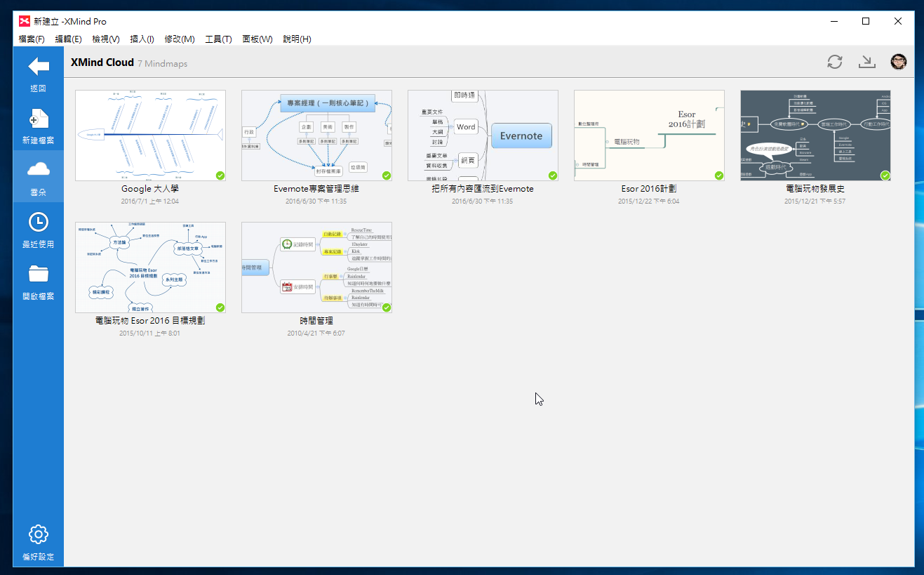This screenshot has width=924, height=575.
Task: Click the download/import arrow icon
Action: click(x=867, y=62)
